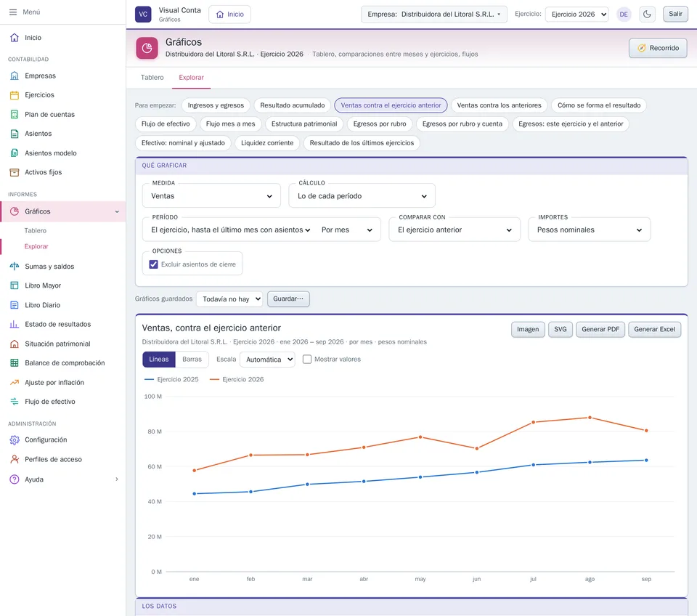This screenshot has width=697, height=616.
Task: Expand the Ayuda submenu arrow
Action: pos(117,479)
